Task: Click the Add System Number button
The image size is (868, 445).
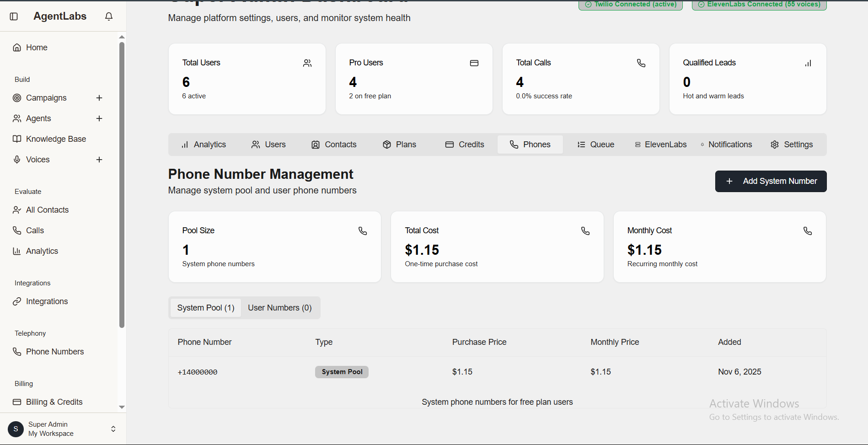Action: pyautogui.click(x=770, y=181)
